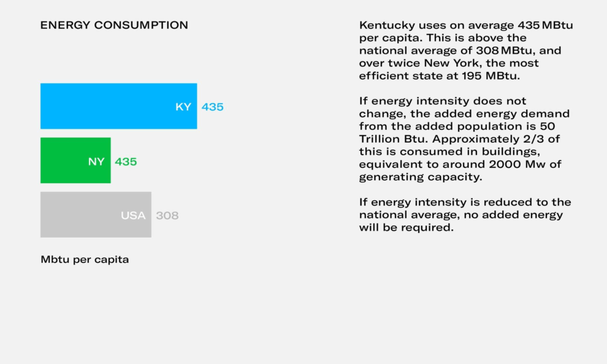Click the white USA label inside the bar
607x364 pixels.
(x=133, y=216)
